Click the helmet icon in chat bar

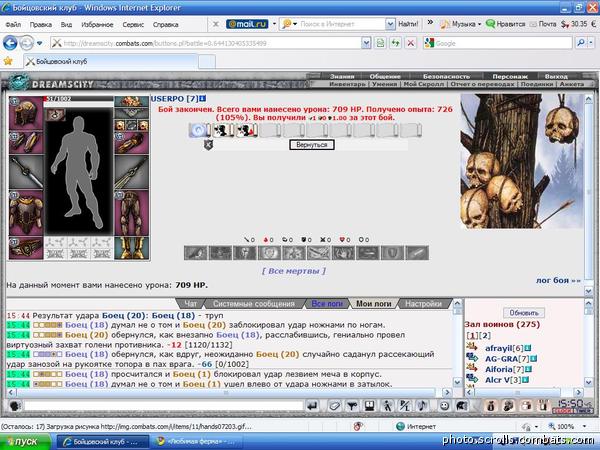462,406
